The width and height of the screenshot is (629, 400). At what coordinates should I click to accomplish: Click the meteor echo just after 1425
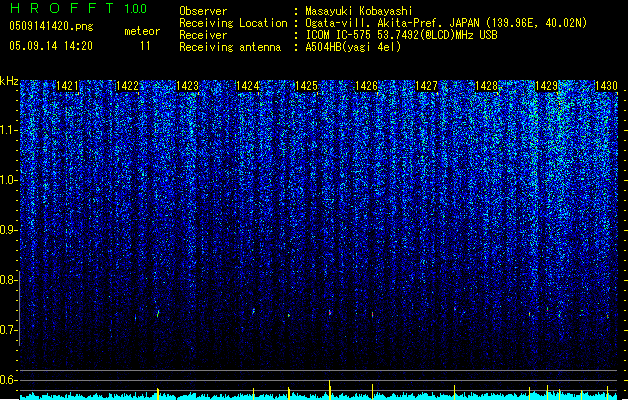tap(330, 312)
